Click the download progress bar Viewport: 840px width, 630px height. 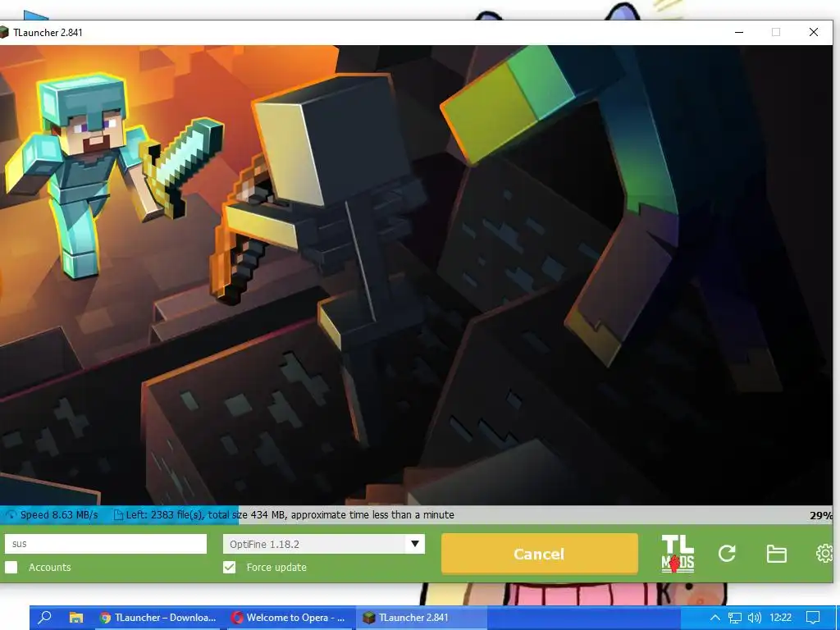[x=416, y=515]
